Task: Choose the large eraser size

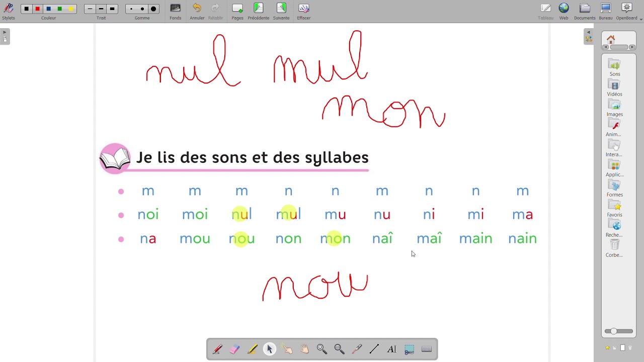Action: coord(153,9)
